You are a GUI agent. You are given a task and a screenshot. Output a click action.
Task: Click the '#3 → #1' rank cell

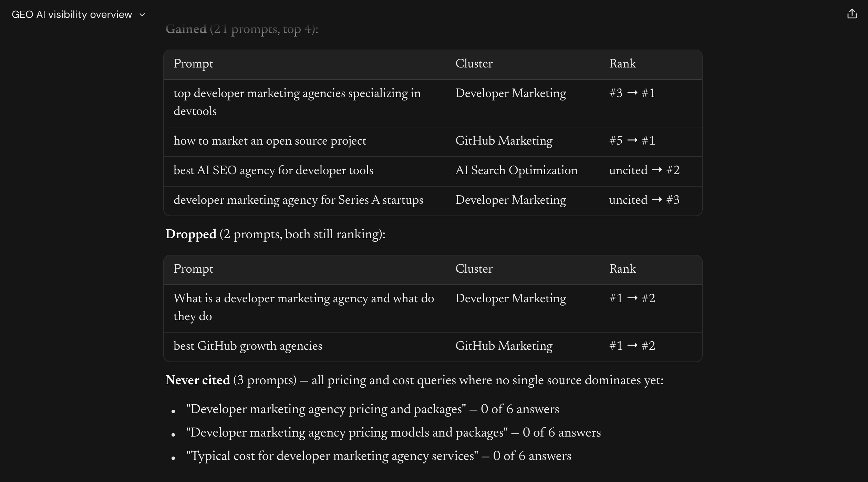pos(632,93)
